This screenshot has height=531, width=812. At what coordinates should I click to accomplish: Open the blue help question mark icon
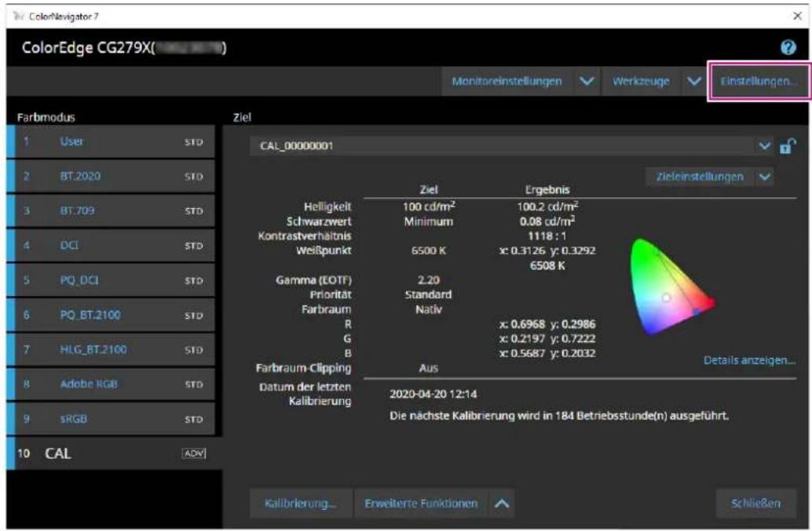click(x=788, y=48)
